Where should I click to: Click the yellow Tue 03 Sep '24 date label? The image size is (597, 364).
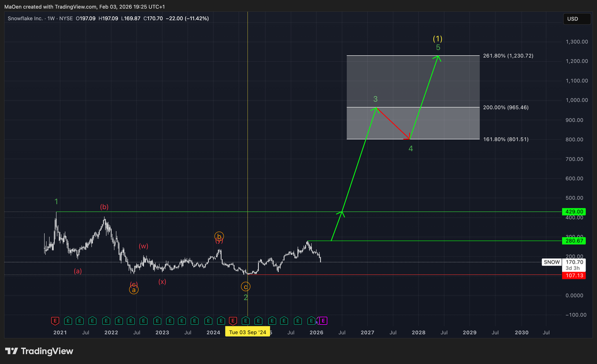247,332
